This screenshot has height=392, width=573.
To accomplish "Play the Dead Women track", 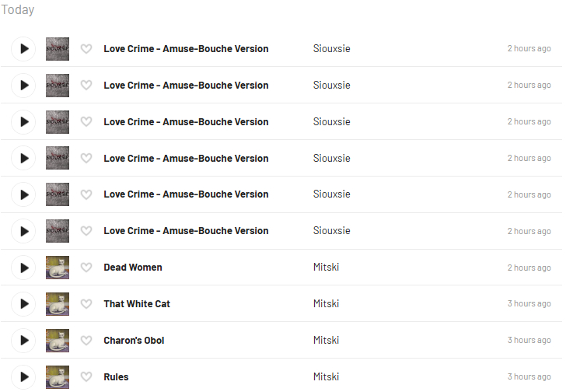I will [24, 268].
